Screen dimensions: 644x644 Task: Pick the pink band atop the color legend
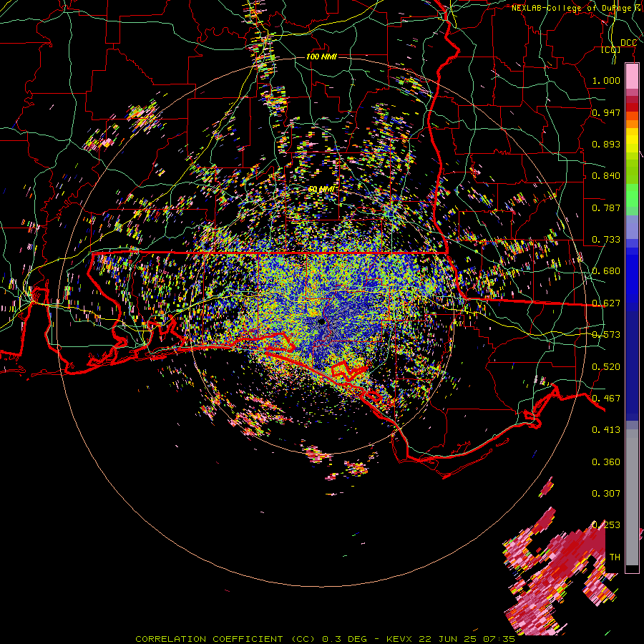(632, 76)
